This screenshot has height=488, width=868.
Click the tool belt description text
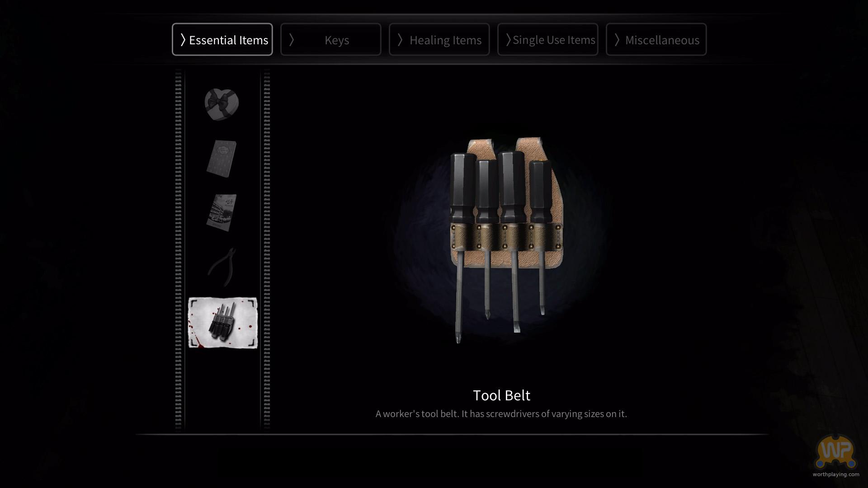point(501,414)
